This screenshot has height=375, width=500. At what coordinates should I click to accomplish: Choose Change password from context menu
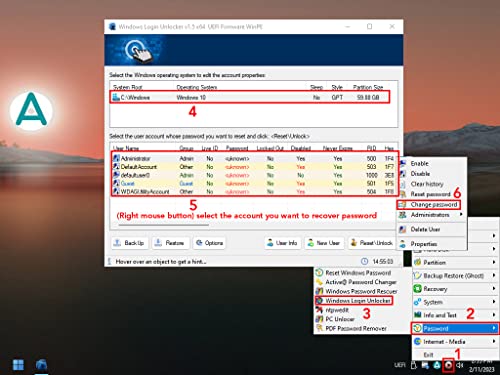pos(429,204)
